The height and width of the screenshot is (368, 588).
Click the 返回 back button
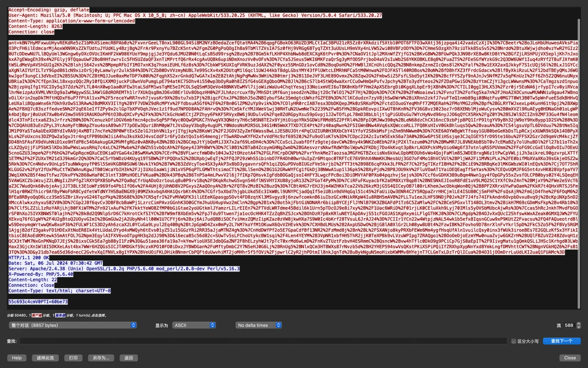(129, 358)
